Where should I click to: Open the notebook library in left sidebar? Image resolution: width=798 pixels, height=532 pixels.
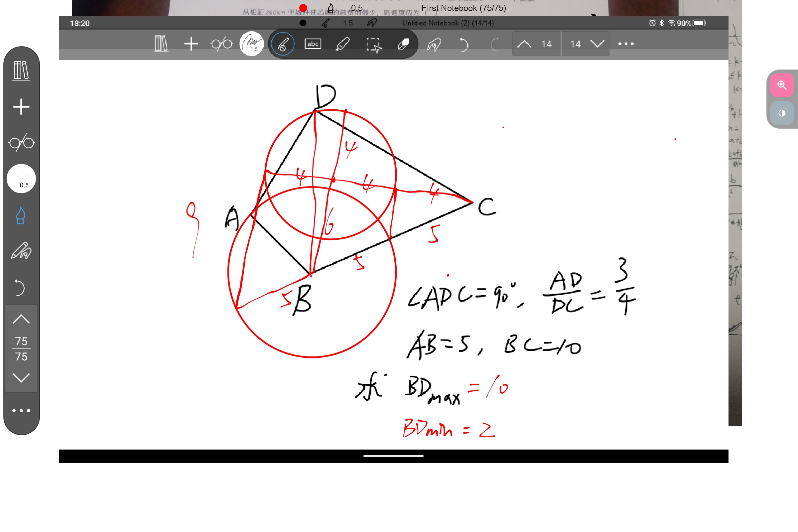coord(21,70)
